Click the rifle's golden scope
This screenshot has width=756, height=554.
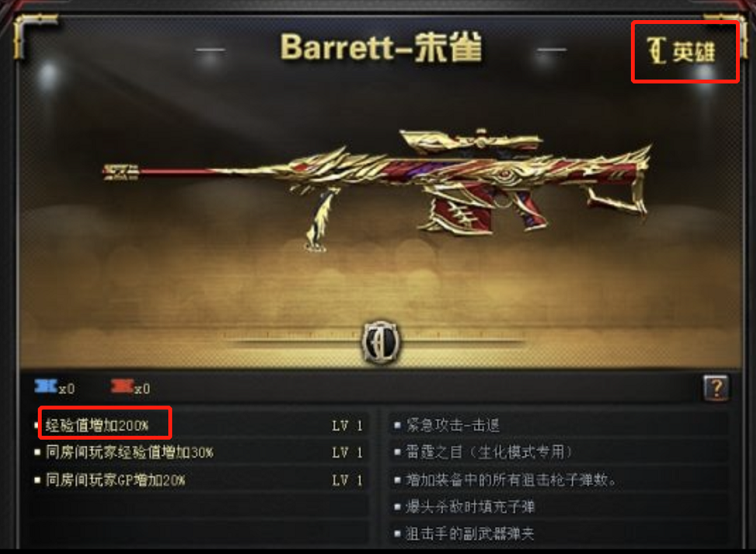pyautogui.click(x=470, y=141)
